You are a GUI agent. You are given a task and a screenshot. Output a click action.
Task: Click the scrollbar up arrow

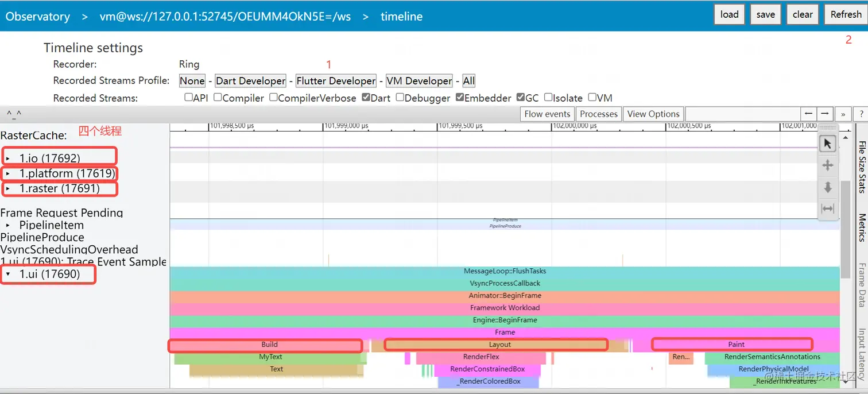point(845,138)
